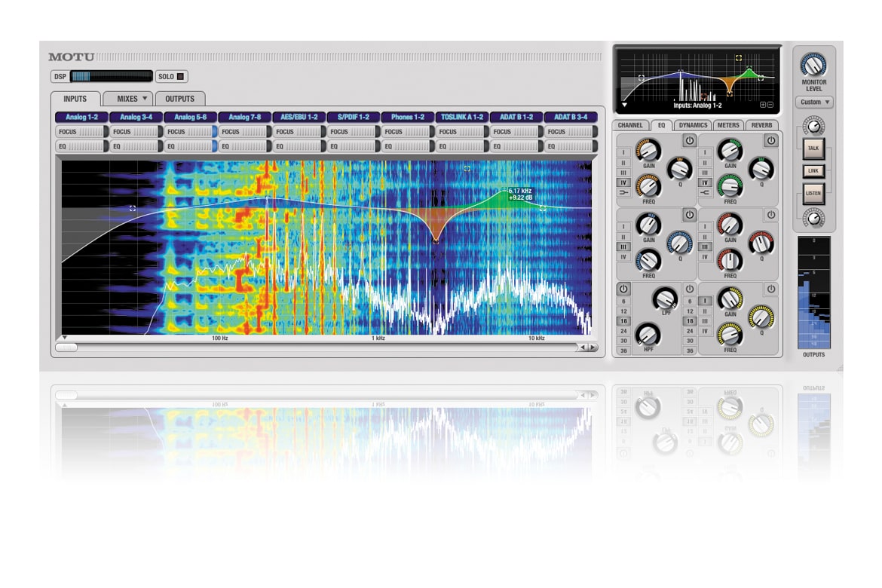Select the Analog 3-4 channel header
Viewport: 882px width, 588px height.
click(136, 118)
